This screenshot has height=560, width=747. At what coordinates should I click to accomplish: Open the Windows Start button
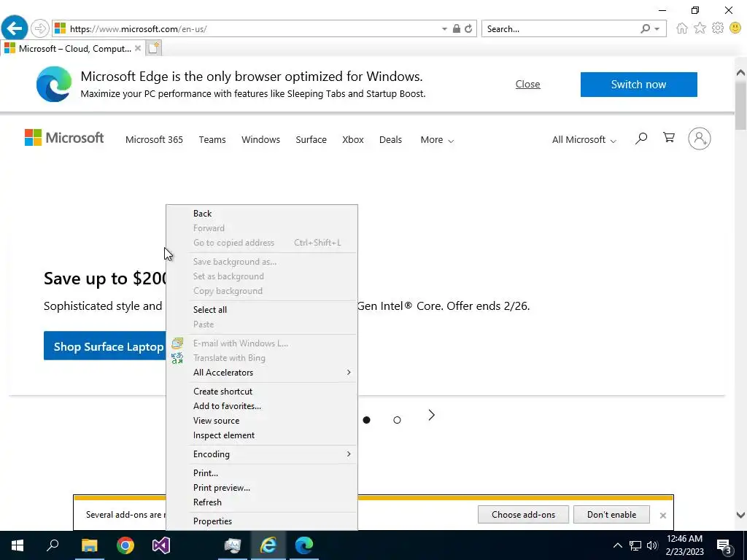18,545
